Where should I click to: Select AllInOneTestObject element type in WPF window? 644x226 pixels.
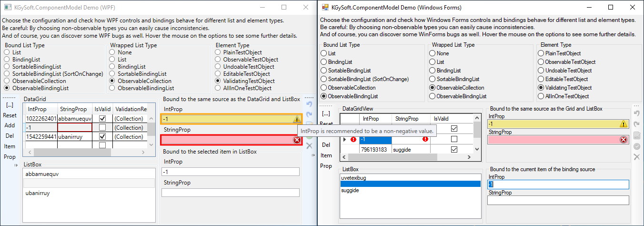pyautogui.click(x=243, y=88)
